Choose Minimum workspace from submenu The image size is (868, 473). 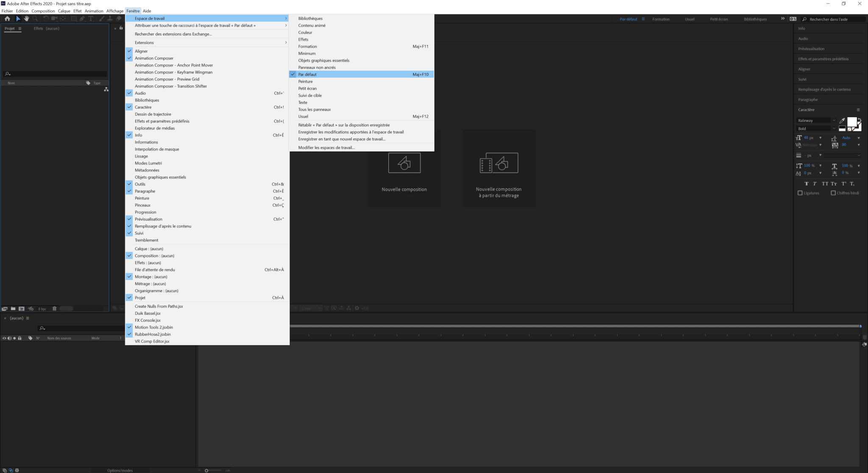(x=307, y=53)
